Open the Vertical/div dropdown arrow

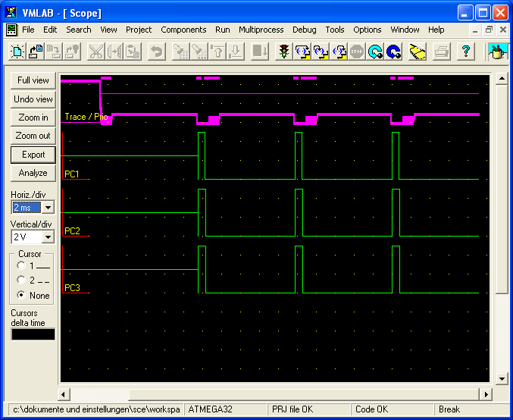point(48,237)
